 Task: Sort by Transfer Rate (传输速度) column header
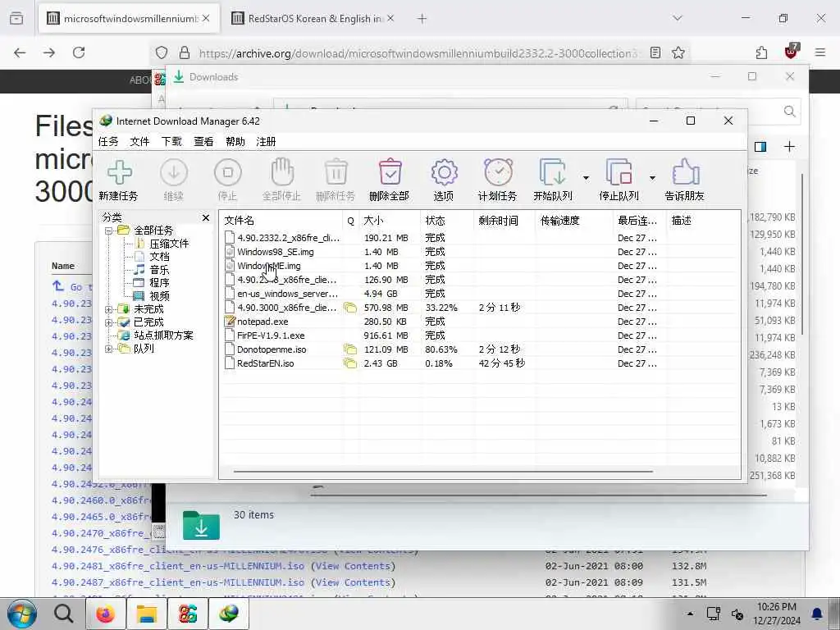(x=574, y=220)
